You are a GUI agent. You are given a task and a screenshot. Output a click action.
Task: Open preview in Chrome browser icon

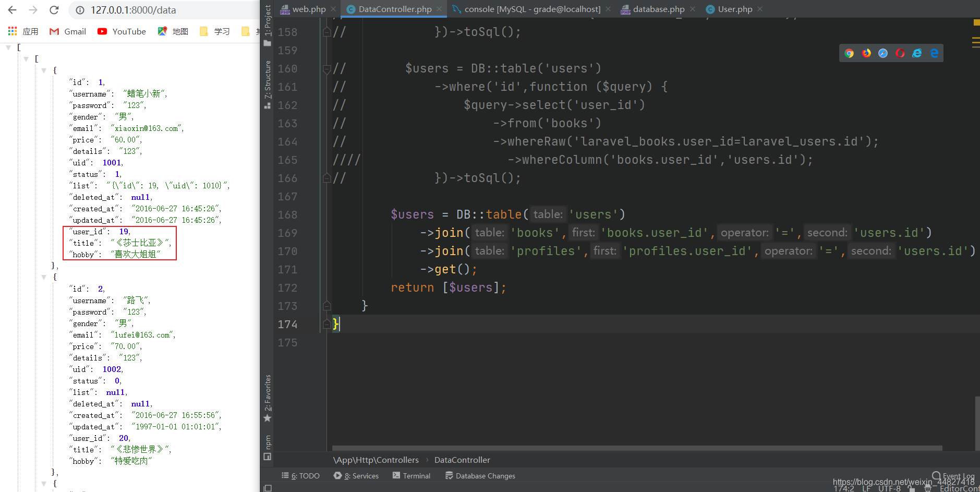pyautogui.click(x=849, y=53)
